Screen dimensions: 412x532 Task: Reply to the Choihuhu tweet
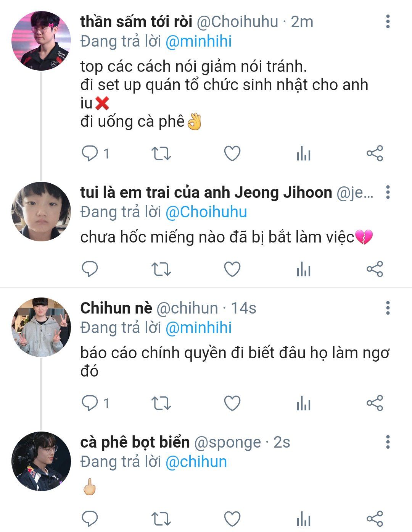[x=90, y=154]
